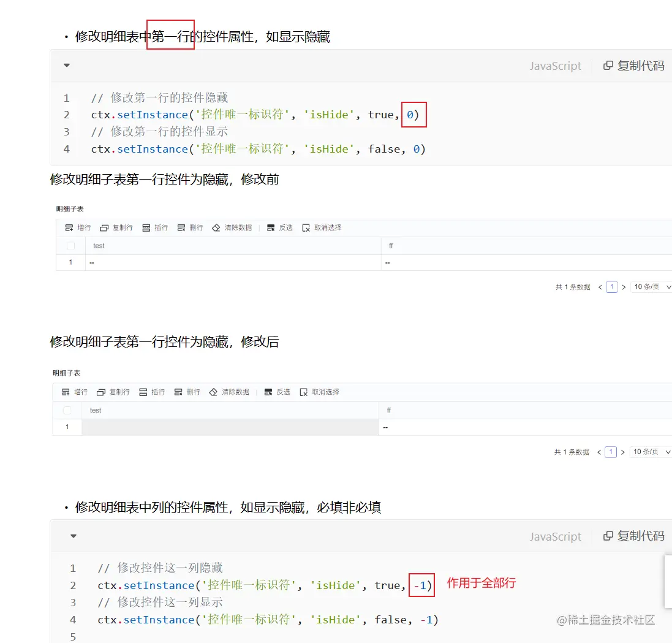Click the test cell showing -- in the 修改前 table

point(233,262)
